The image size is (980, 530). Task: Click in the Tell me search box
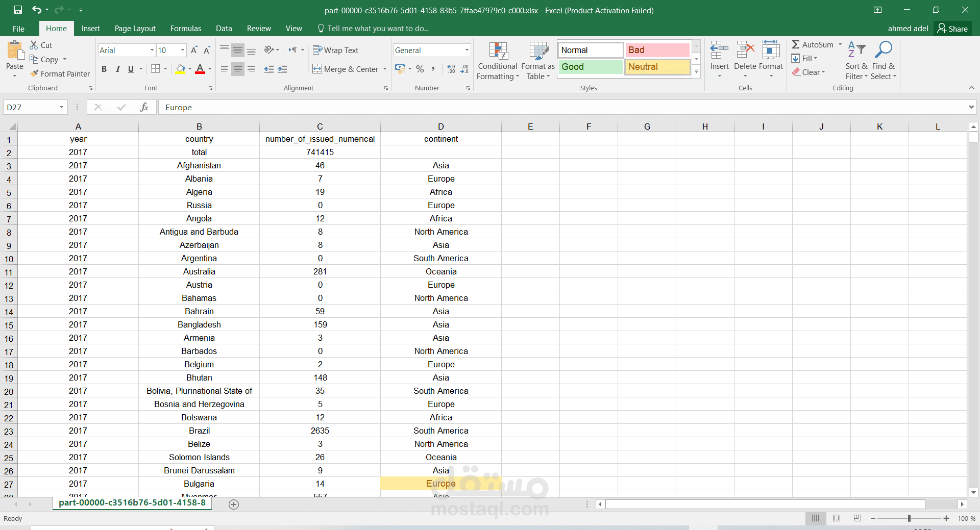click(378, 29)
